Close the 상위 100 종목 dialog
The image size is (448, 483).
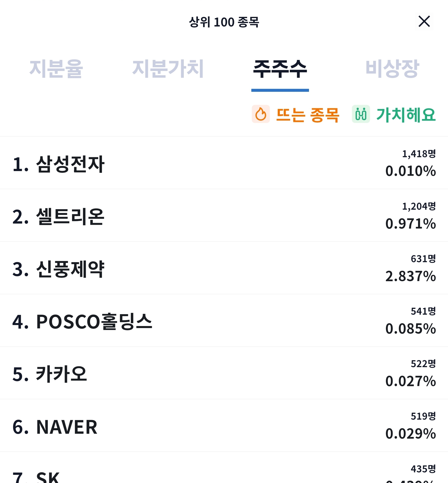coord(424,21)
